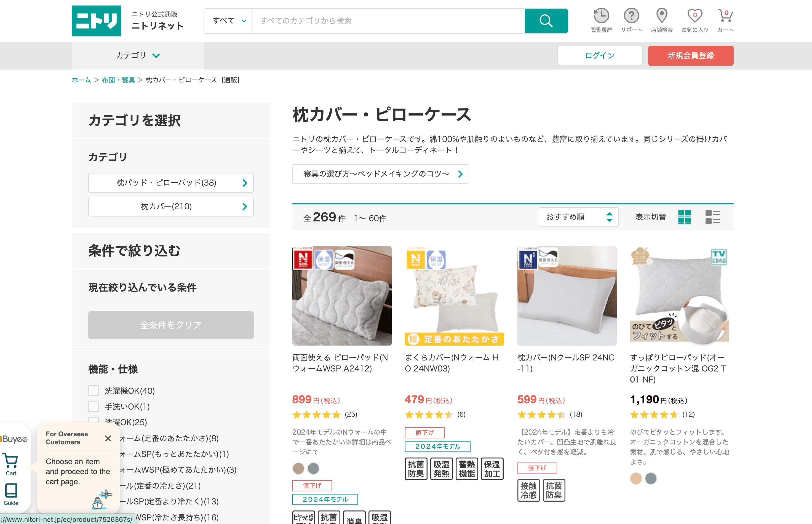Click the ログイン button
The width and height of the screenshot is (812, 524).
pos(599,55)
